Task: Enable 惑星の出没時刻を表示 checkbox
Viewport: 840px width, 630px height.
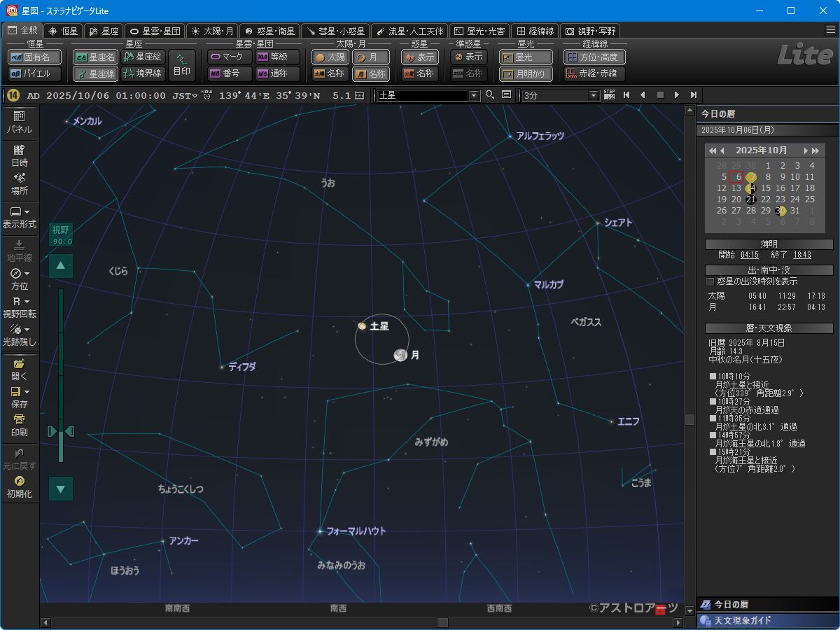Action: click(710, 281)
